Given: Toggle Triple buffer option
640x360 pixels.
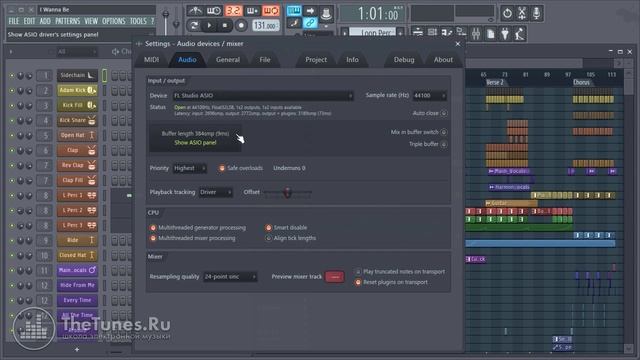Looking at the screenshot, I should [x=444, y=144].
